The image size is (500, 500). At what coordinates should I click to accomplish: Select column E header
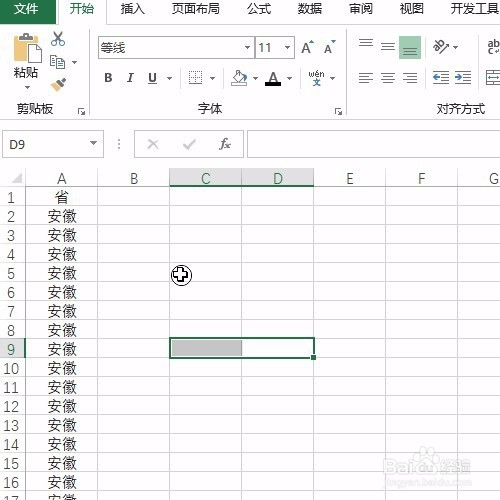pyautogui.click(x=350, y=178)
